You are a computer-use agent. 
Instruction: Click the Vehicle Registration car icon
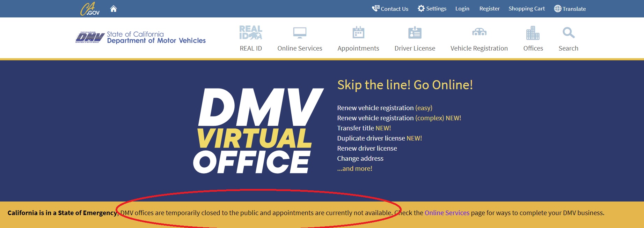[x=479, y=32]
